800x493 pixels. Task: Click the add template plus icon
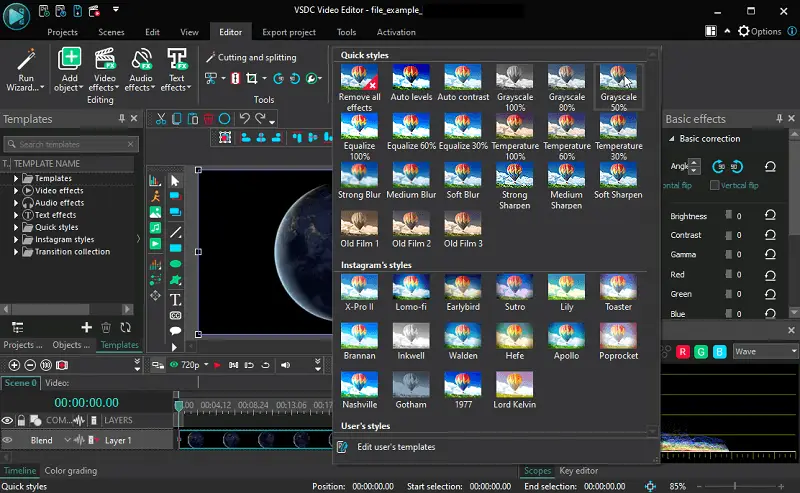click(x=86, y=327)
